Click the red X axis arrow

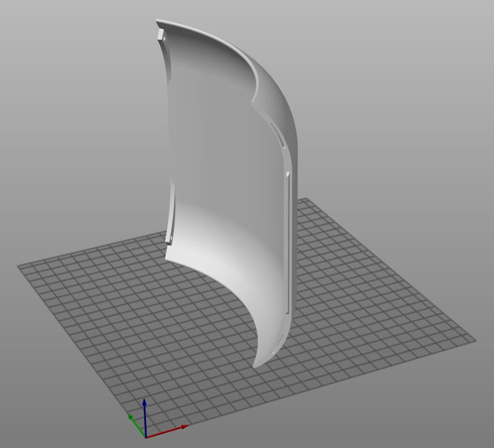click(167, 431)
